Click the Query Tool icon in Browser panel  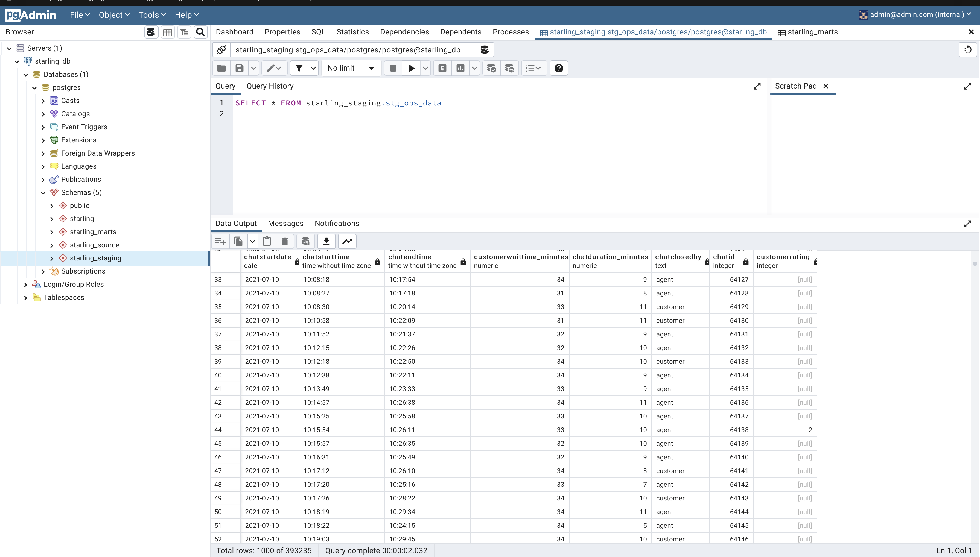click(151, 32)
